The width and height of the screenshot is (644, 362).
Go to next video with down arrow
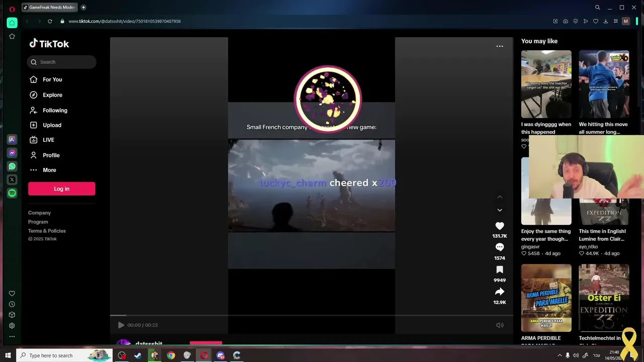[500, 210]
